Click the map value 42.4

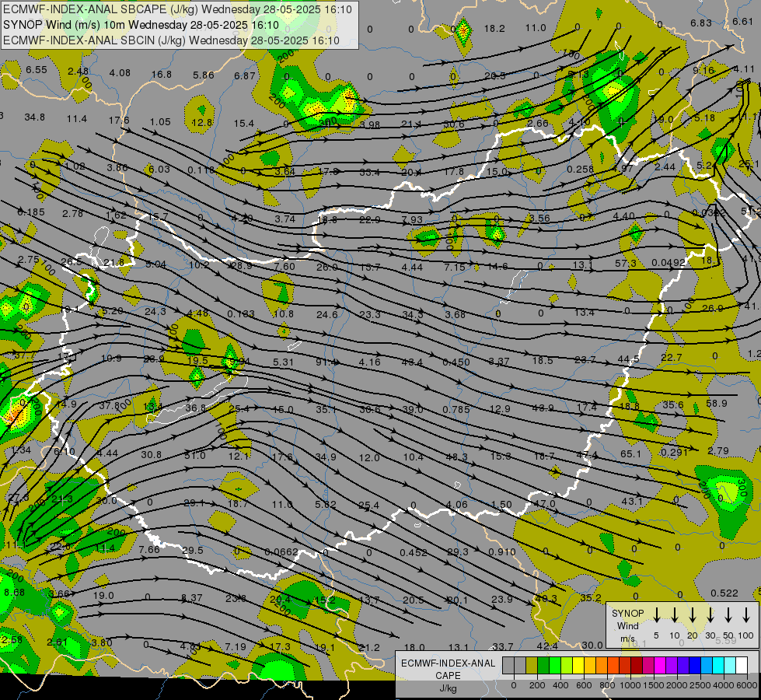[547, 646]
